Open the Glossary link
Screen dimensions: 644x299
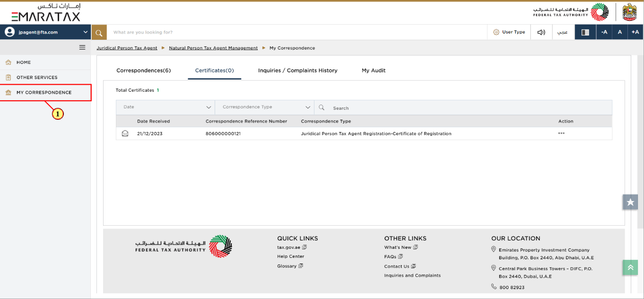coord(287,266)
